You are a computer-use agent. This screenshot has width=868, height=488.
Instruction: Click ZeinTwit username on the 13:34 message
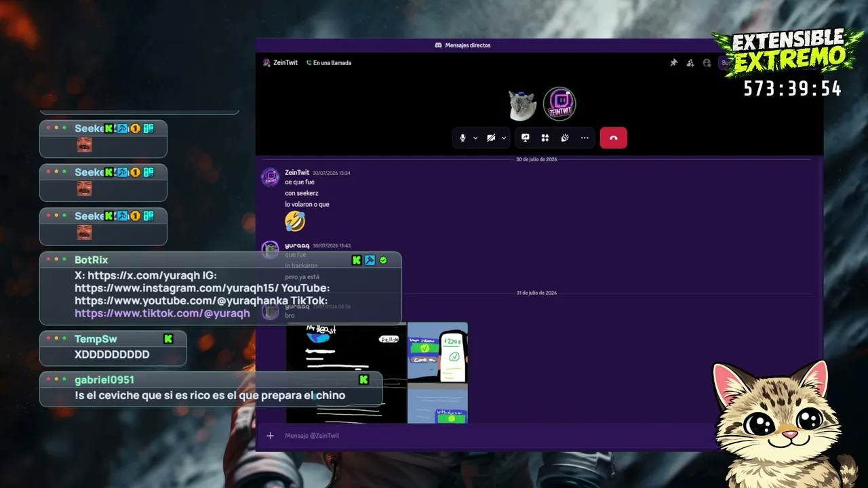tap(297, 172)
